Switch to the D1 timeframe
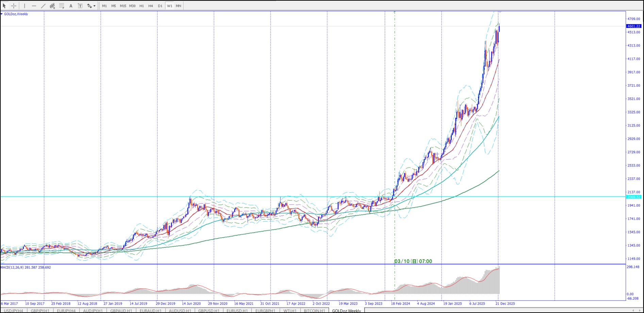 [x=160, y=6]
